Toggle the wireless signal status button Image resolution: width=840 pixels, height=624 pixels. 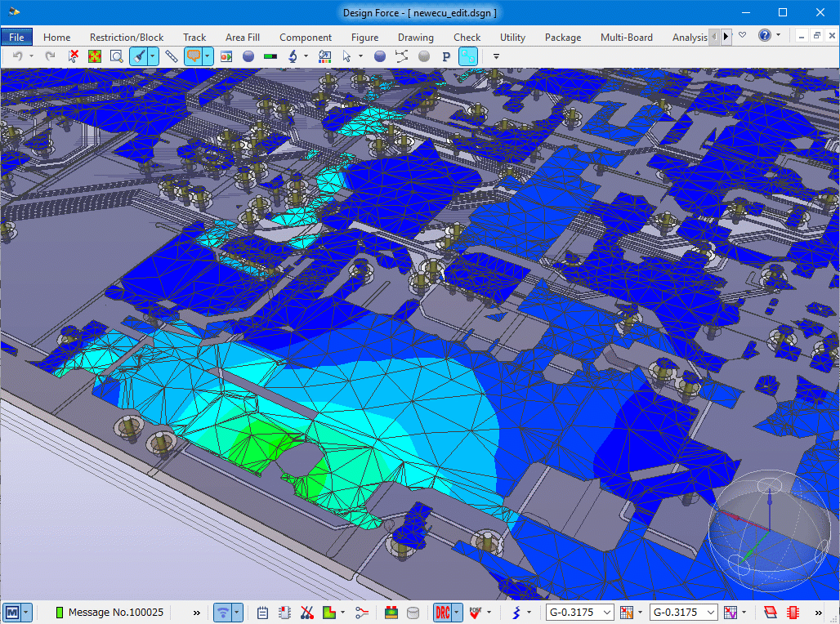click(222, 613)
